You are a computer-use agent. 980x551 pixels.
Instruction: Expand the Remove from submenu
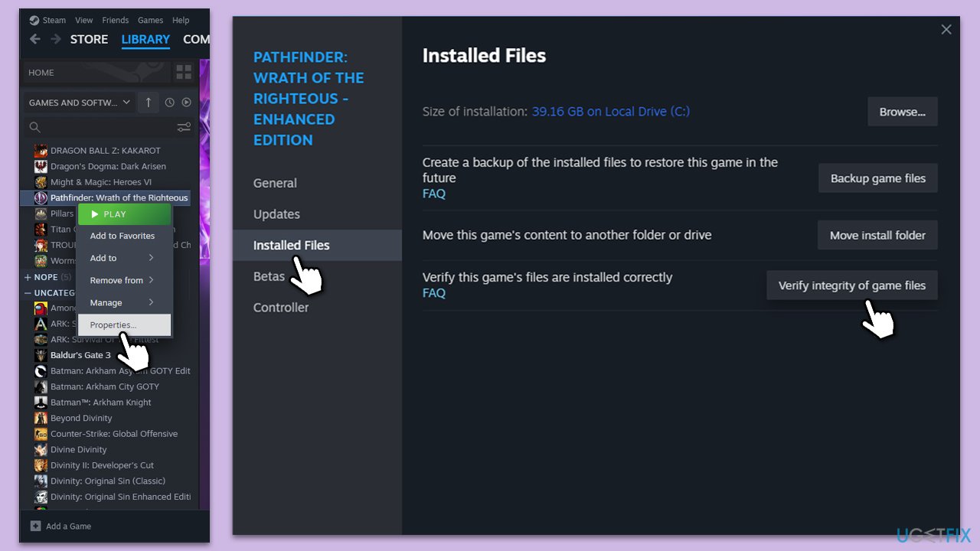pyautogui.click(x=124, y=280)
